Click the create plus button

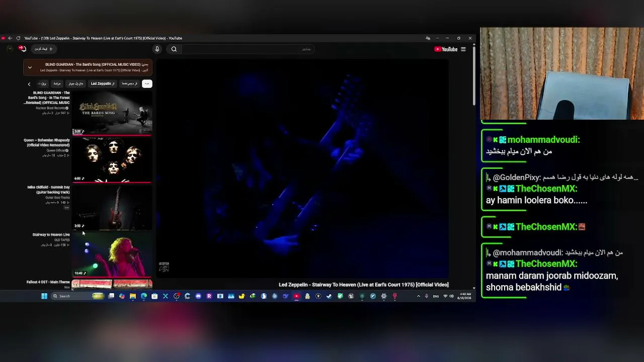pyautogui.click(x=44, y=49)
